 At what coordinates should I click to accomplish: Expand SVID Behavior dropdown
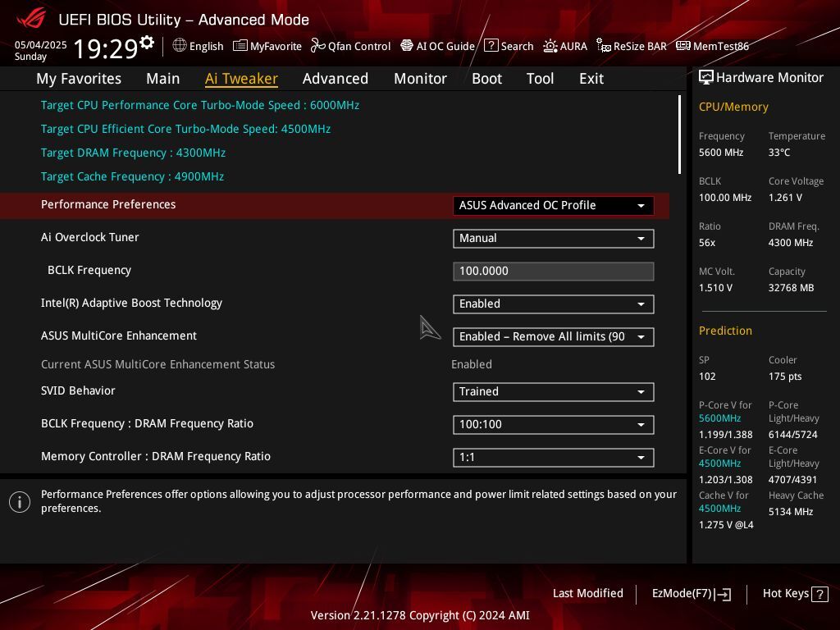click(553, 391)
